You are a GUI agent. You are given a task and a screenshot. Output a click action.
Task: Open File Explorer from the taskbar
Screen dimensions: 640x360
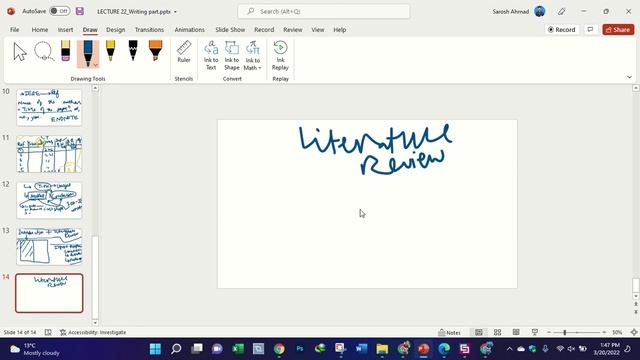coord(382,349)
